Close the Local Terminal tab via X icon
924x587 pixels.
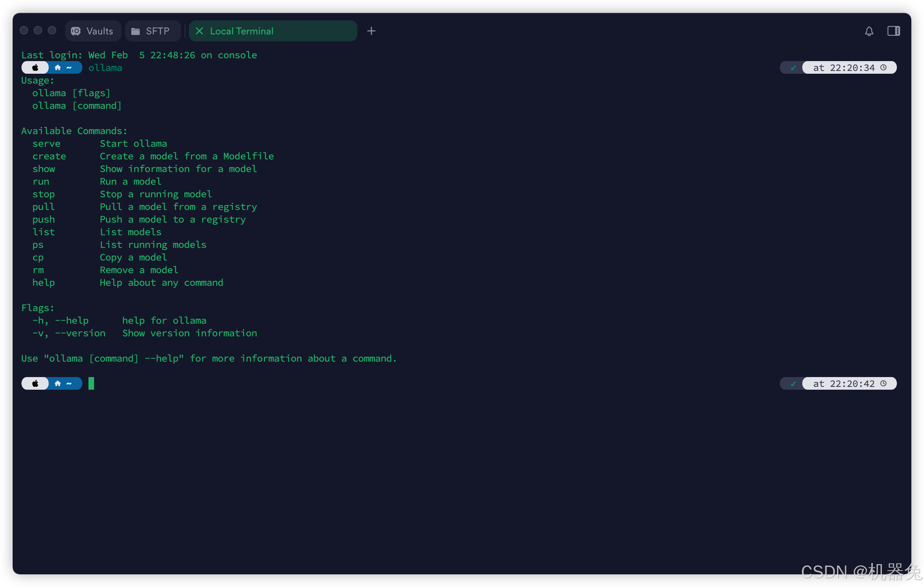(199, 31)
